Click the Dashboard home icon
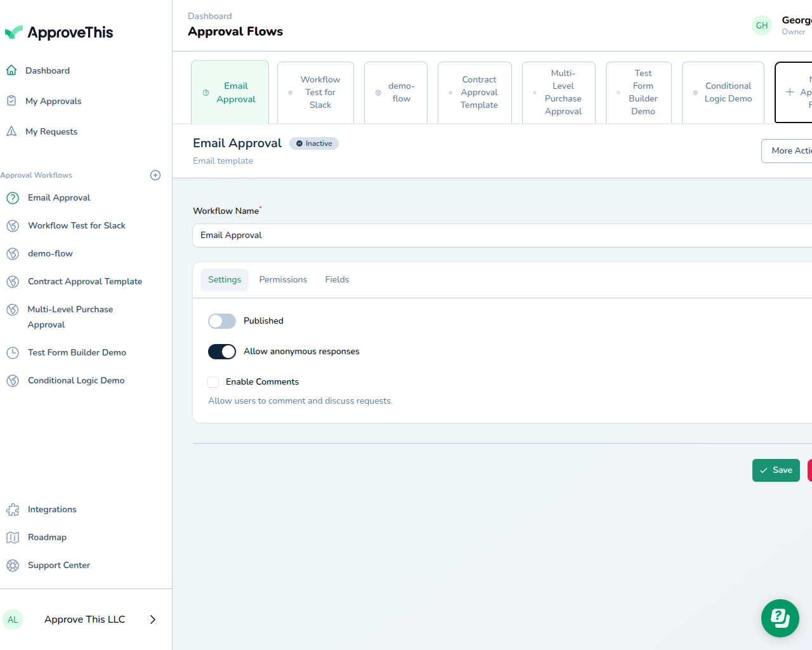812x650 pixels. (11, 70)
